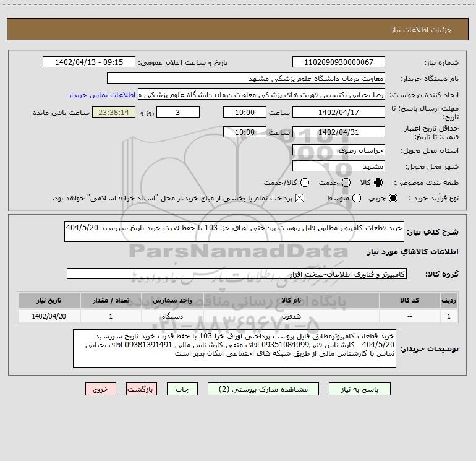Click the row number cell in the هدفون row
Image resolution: width=476 pixels, height=461 pixels.
tap(449, 316)
